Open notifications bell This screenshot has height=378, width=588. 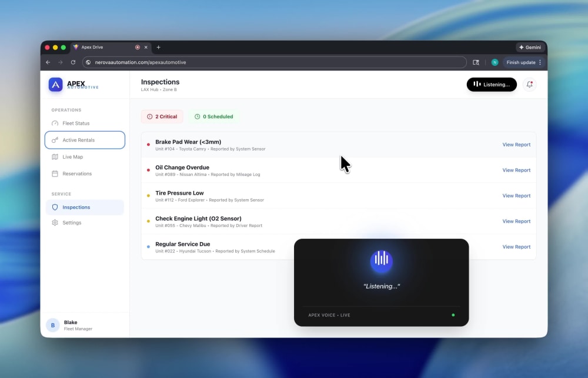530,85
